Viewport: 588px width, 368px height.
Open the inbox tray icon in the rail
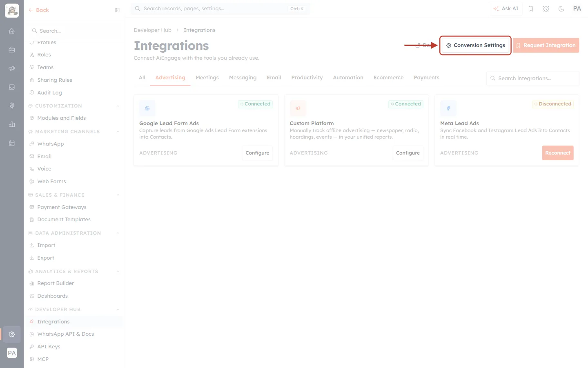pyautogui.click(x=12, y=87)
